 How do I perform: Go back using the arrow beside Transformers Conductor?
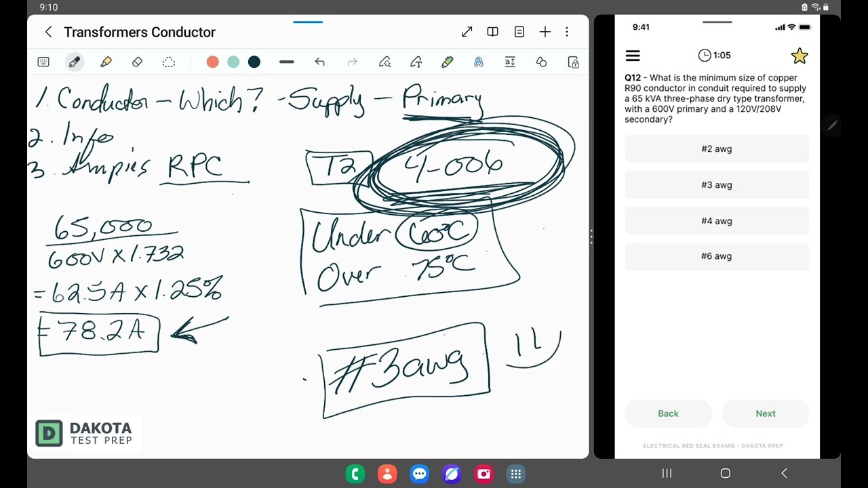(x=48, y=32)
